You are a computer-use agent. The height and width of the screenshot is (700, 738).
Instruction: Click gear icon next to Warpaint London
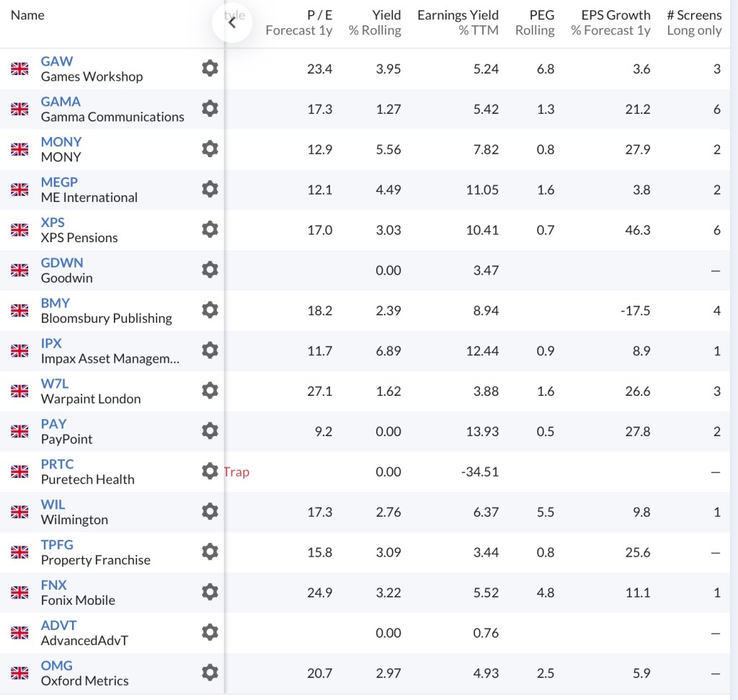pos(210,391)
